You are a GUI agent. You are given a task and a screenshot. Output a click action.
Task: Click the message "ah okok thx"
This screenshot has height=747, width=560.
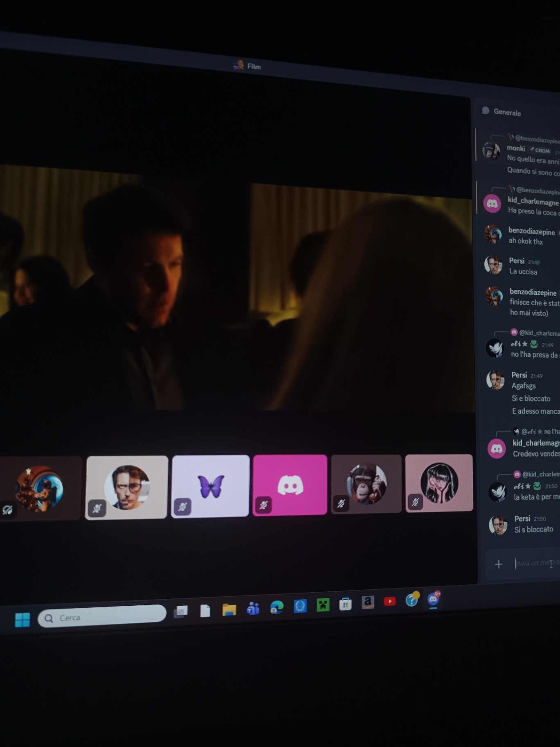(x=526, y=241)
